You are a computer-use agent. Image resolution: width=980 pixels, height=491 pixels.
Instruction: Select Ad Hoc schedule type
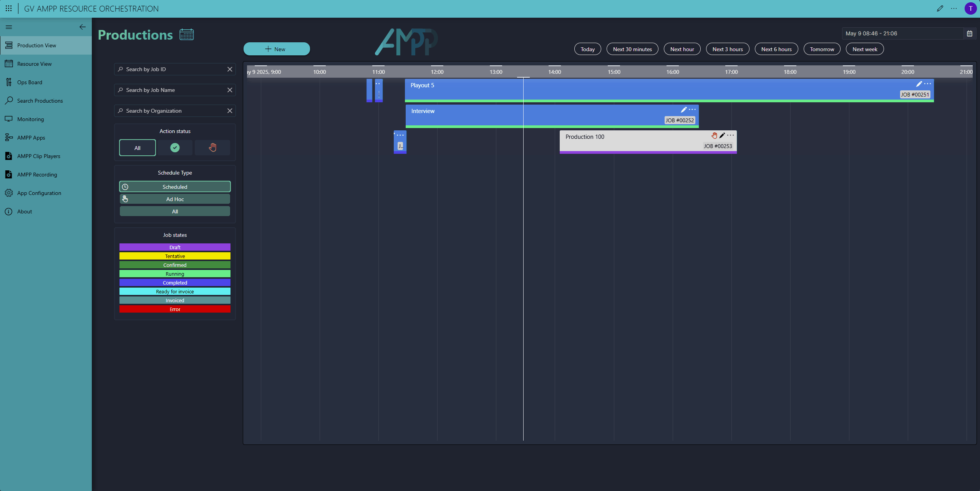[175, 199]
